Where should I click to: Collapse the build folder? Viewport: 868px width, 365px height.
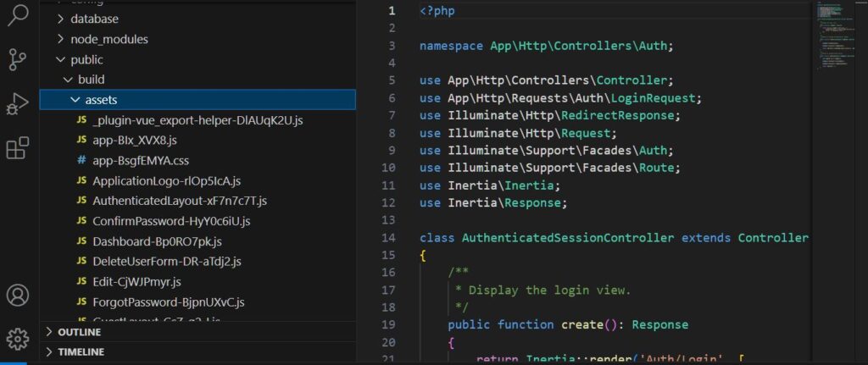84,80
